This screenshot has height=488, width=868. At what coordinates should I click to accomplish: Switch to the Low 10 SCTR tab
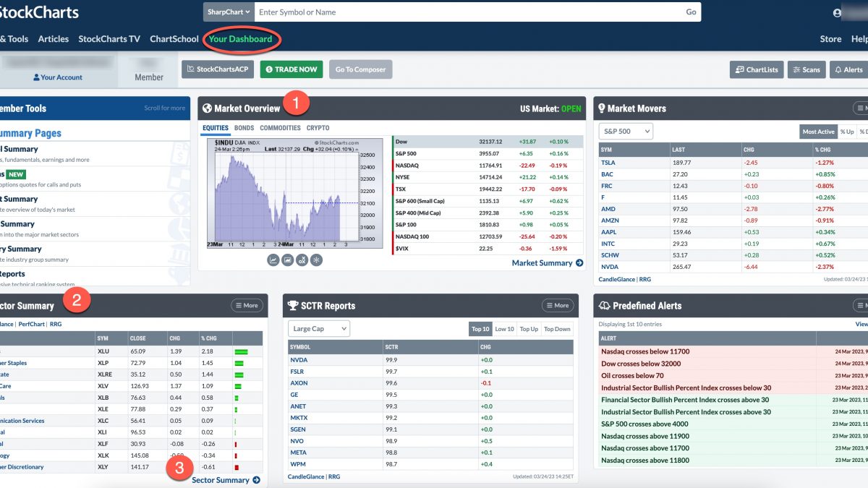(x=504, y=329)
